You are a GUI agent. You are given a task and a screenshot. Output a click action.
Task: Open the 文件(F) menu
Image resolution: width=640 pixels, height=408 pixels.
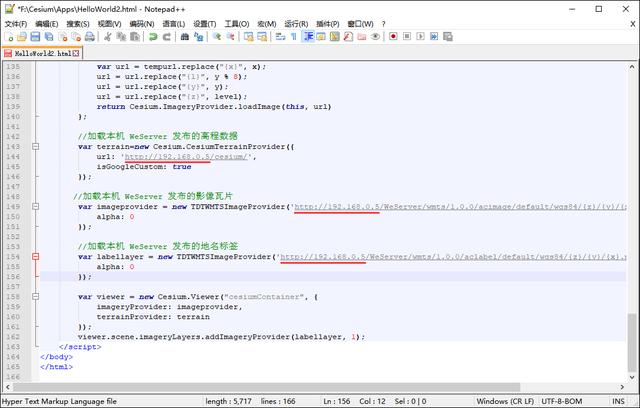16,24
